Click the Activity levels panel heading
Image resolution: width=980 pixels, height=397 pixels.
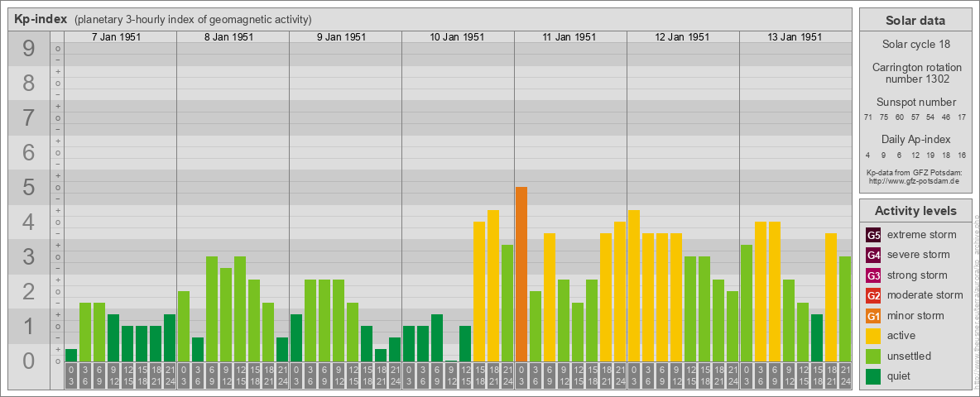click(x=915, y=211)
